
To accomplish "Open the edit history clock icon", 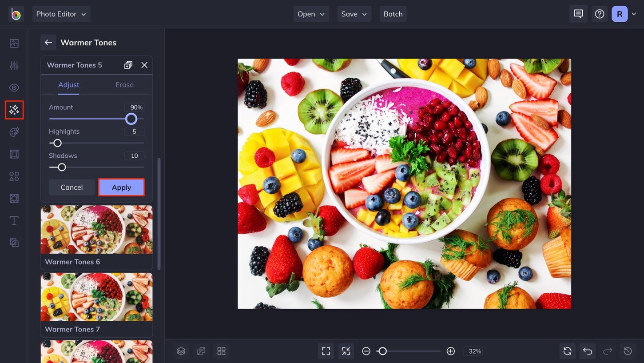I will 628,351.
